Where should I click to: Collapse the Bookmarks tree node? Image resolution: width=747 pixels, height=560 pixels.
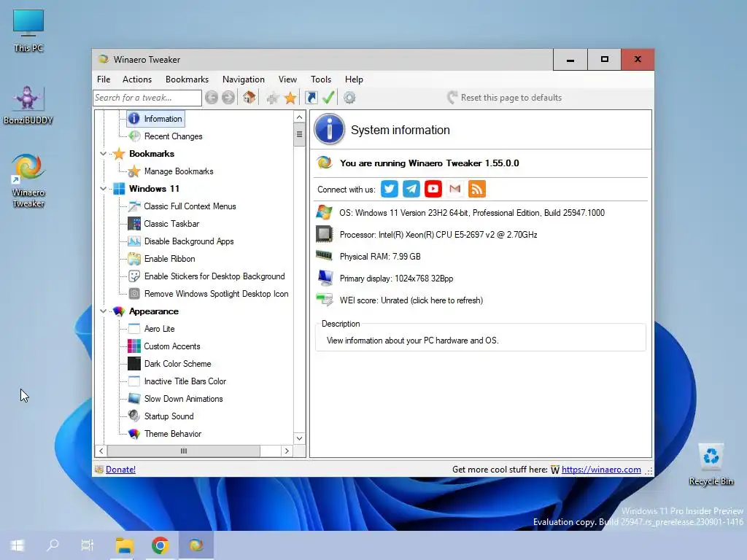[x=103, y=154]
